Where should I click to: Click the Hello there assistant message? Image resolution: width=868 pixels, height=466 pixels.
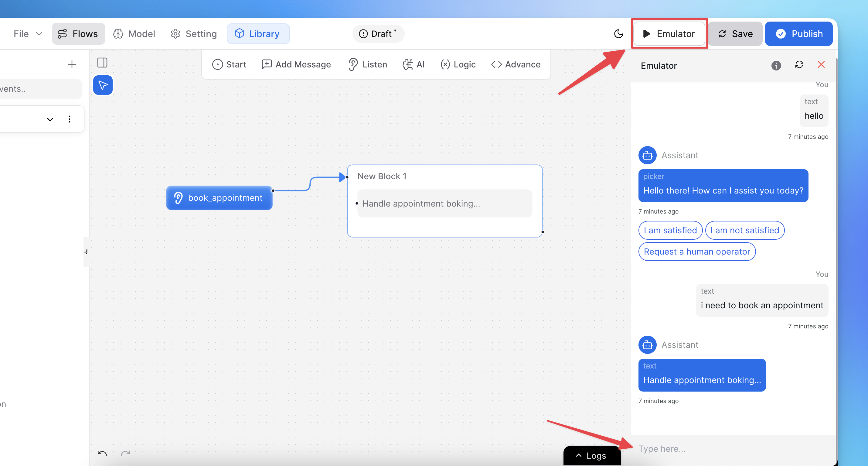coord(723,185)
